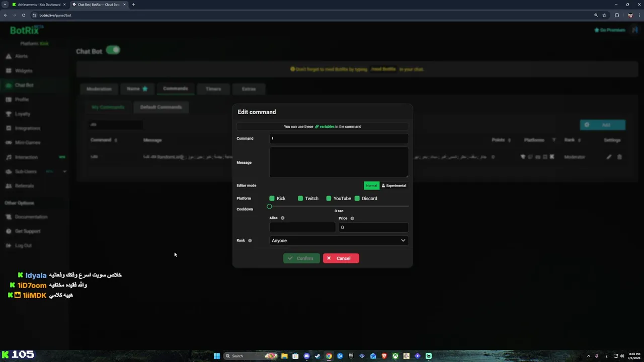This screenshot has width=644, height=362.
Task: Open Profile in the sidebar
Action: click(x=22, y=100)
